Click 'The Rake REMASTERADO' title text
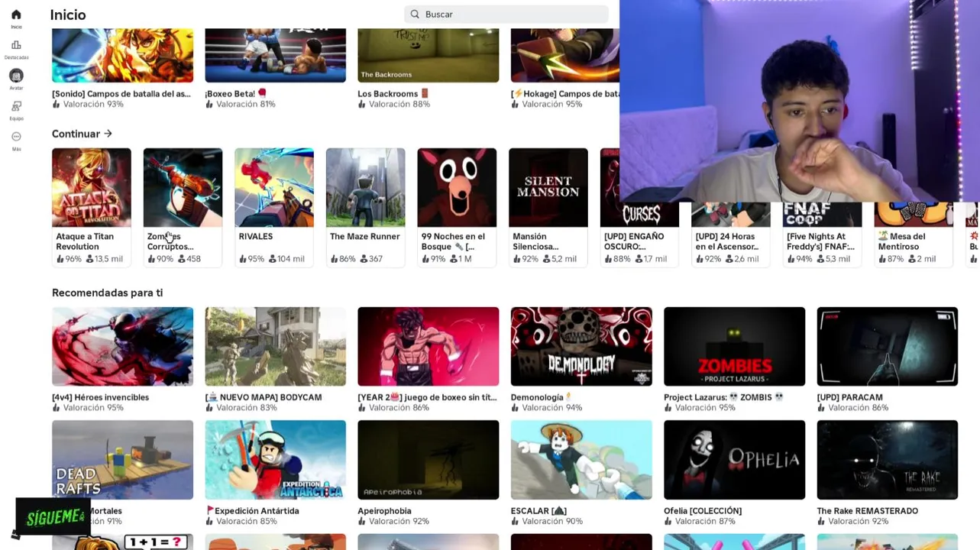980x550 pixels. (868, 511)
